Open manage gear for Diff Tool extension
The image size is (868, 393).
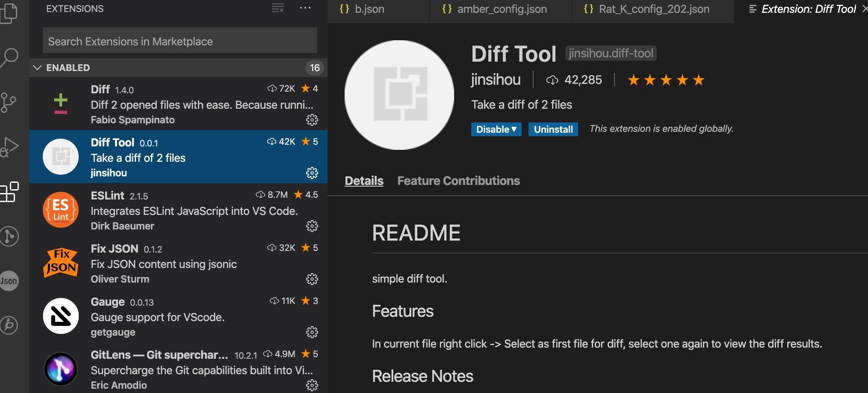pos(312,173)
